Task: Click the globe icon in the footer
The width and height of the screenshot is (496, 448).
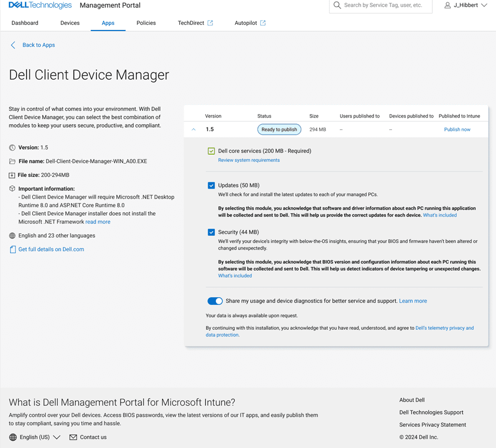Action: [x=12, y=437]
